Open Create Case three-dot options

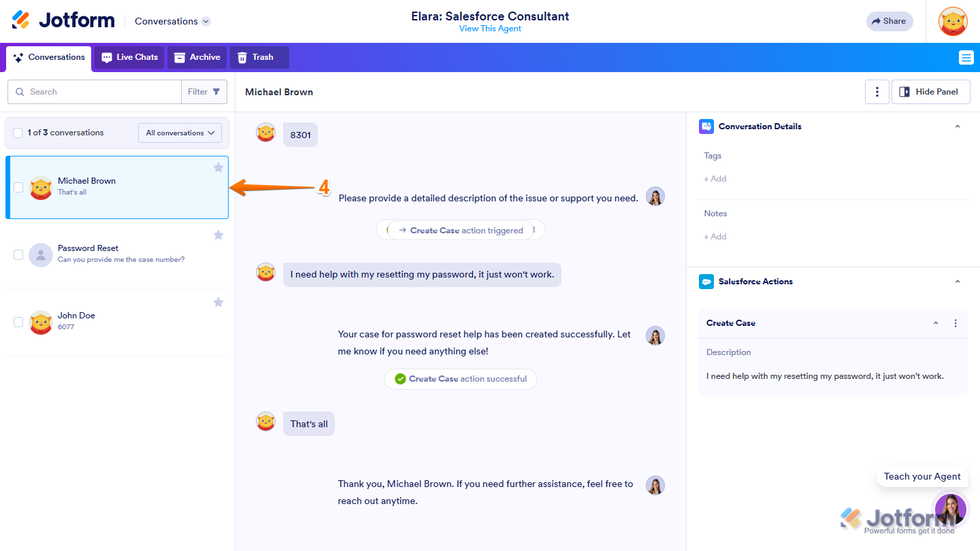pos(955,323)
